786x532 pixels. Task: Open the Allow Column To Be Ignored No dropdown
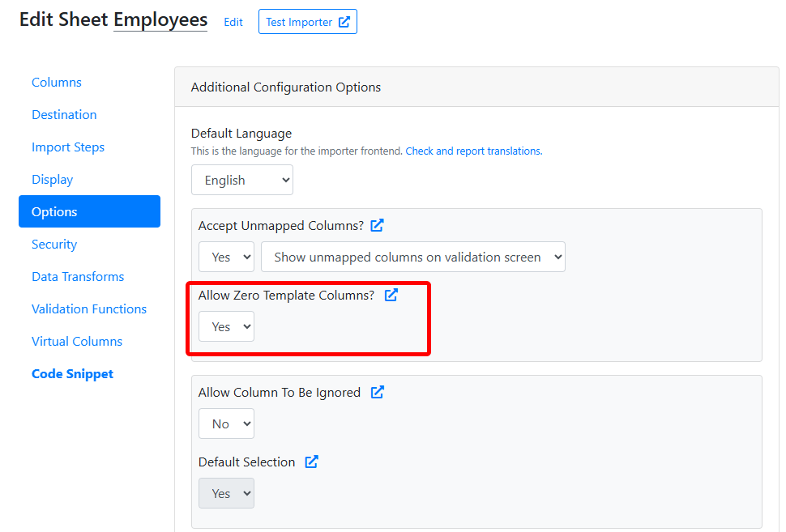pos(227,423)
